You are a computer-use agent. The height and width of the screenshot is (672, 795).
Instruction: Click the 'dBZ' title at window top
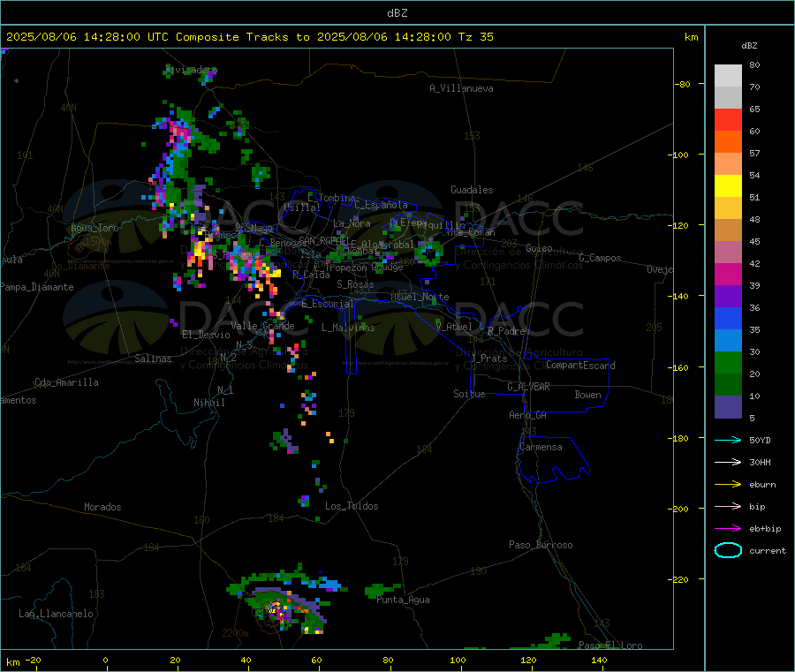click(397, 13)
